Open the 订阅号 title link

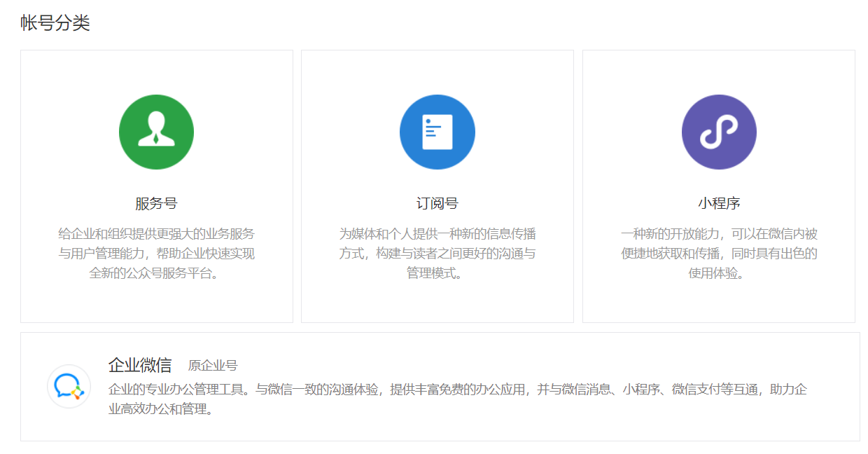437,204
